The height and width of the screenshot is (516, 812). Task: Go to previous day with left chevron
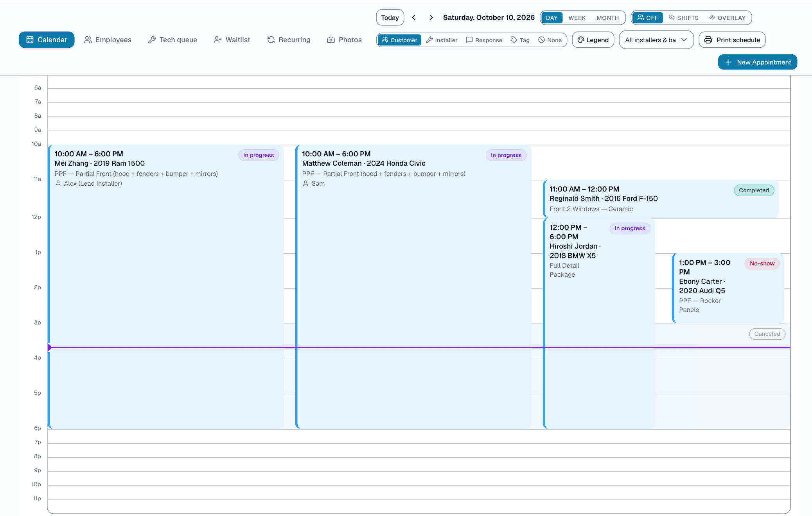[414, 18]
